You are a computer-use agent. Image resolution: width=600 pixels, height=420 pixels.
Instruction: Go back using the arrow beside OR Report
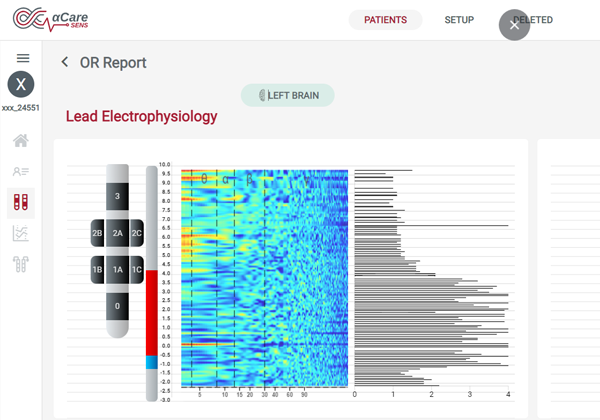click(65, 62)
